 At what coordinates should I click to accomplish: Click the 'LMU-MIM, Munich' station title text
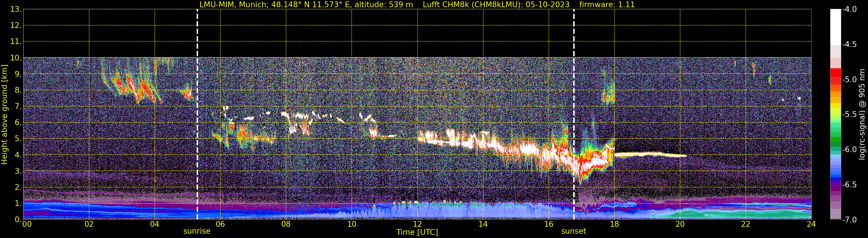(x=234, y=5)
